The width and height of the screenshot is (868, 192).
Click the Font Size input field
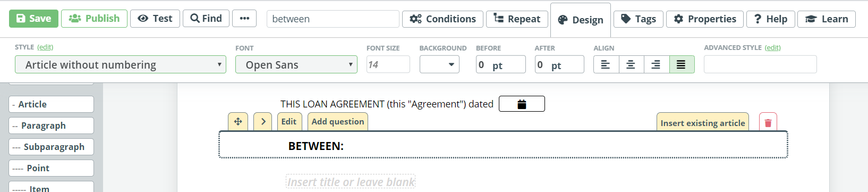[x=388, y=65]
